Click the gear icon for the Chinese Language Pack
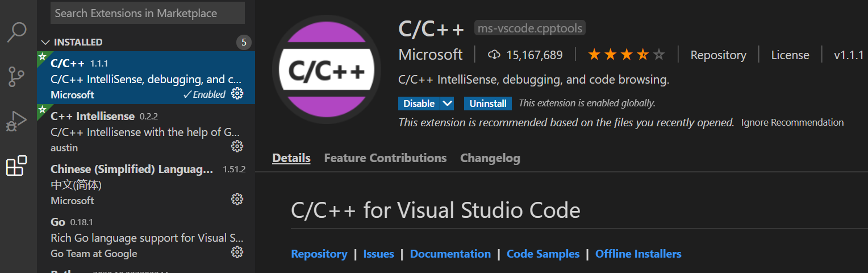The height and width of the screenshot is (273, 868). [237, 199]
